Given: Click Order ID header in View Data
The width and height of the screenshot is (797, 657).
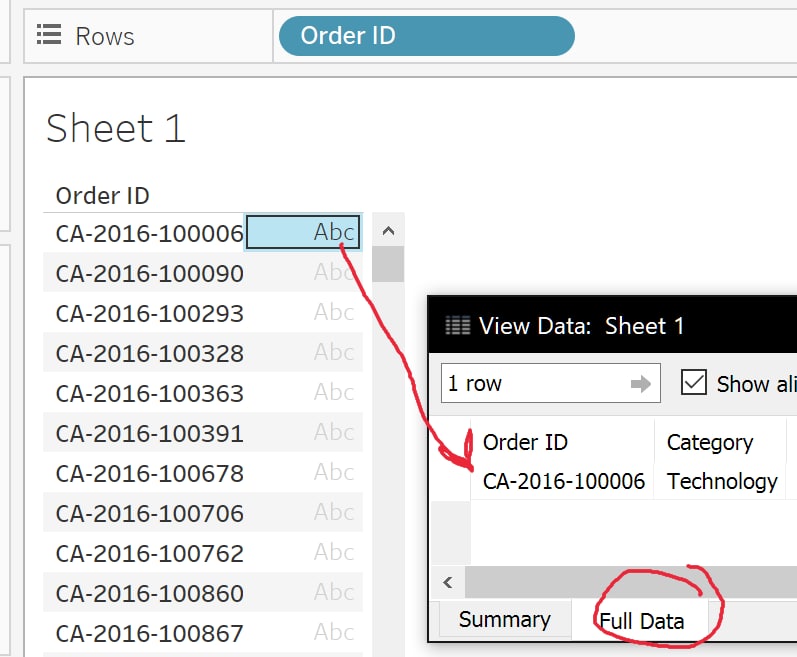Looking at the screenshot, I should pos(525,442).
